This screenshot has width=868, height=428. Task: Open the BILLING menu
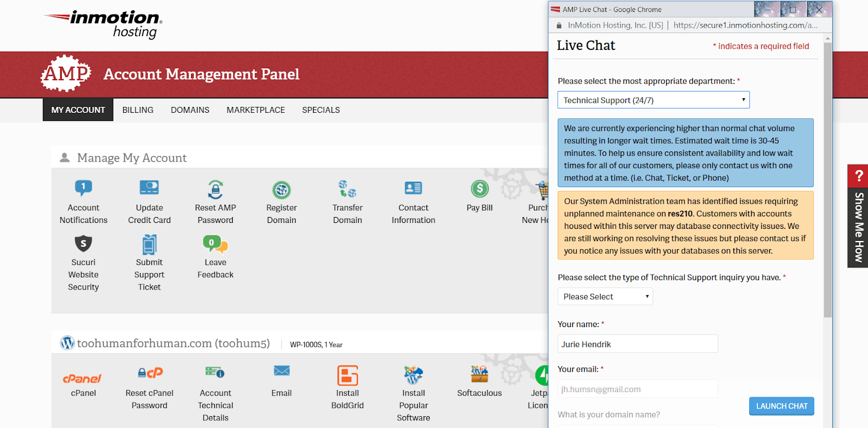(x=138, y=110)
